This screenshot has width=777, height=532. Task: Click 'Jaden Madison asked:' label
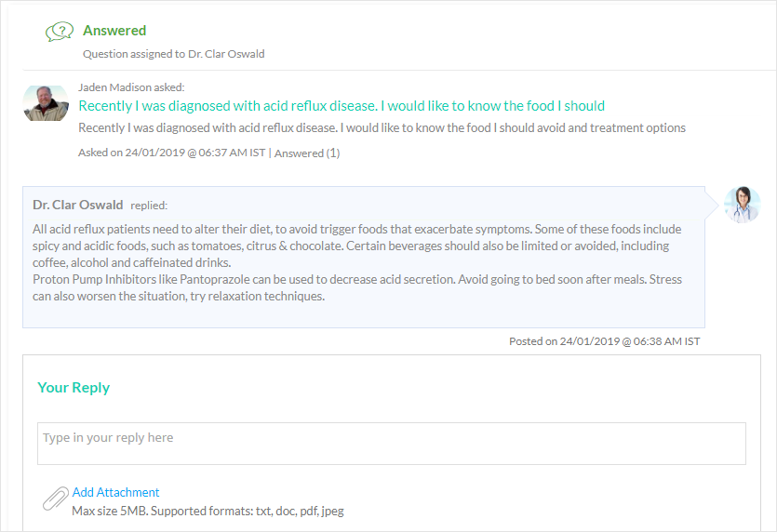pos(131,87)
